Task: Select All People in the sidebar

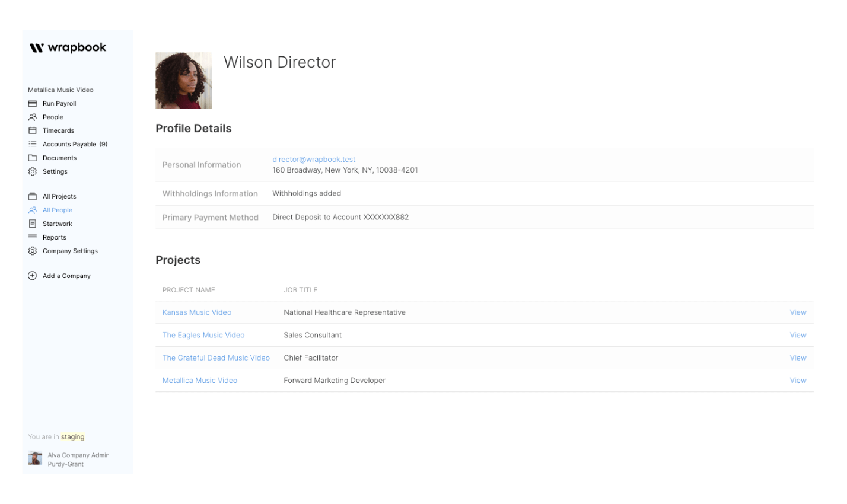Action: 58,210
